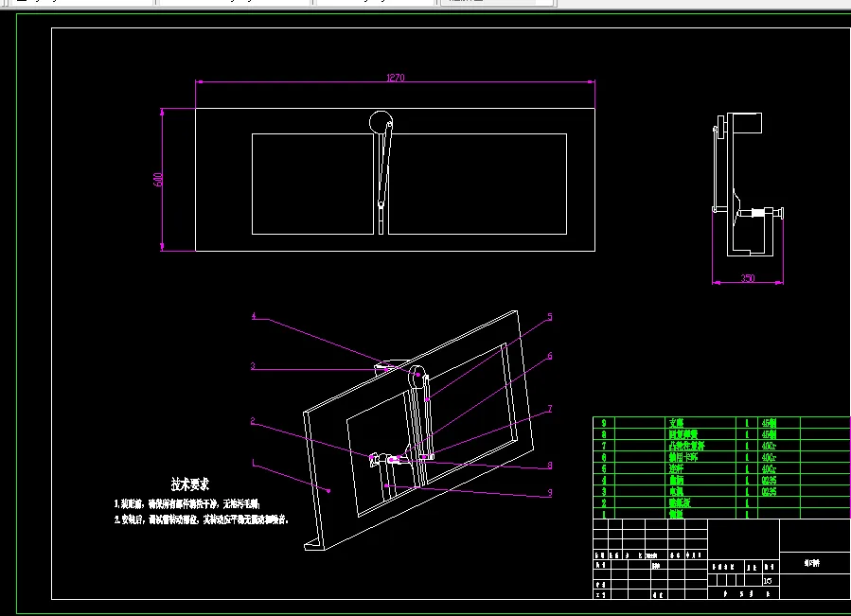Select Q235 material in parts row 4
851x616 pixels.
(769, 480)
